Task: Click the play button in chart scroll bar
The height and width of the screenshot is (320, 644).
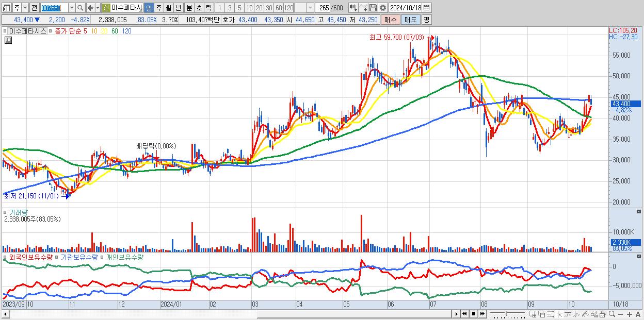Action: click(457, 314)
